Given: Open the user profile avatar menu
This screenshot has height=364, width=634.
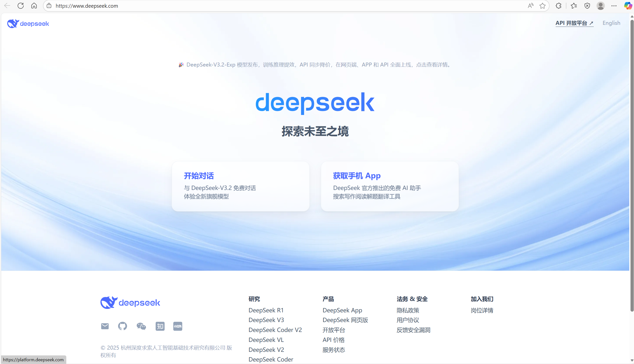Looking at the screenshot, I should coord(600,6).
